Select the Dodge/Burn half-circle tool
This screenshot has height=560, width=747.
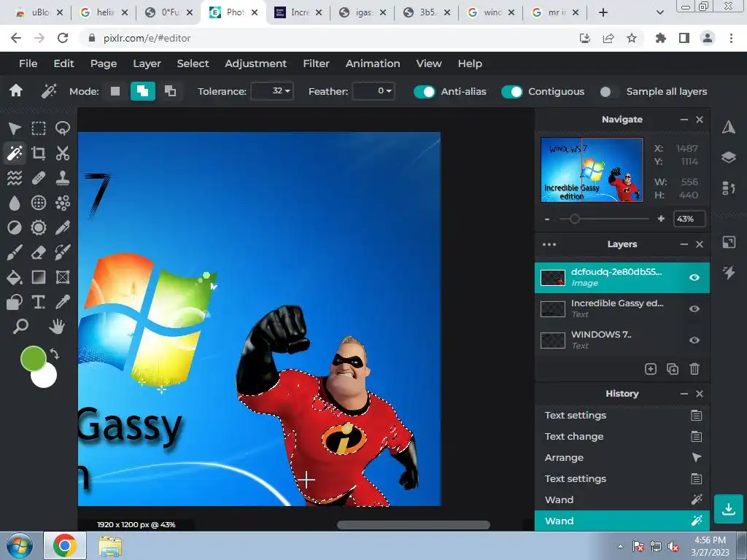click(15, 227)
